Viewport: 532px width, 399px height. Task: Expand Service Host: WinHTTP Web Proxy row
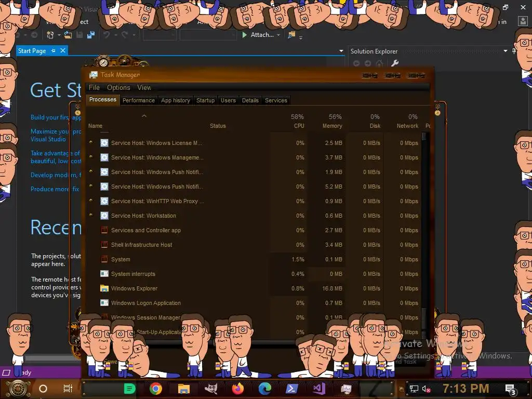point(91,201)
